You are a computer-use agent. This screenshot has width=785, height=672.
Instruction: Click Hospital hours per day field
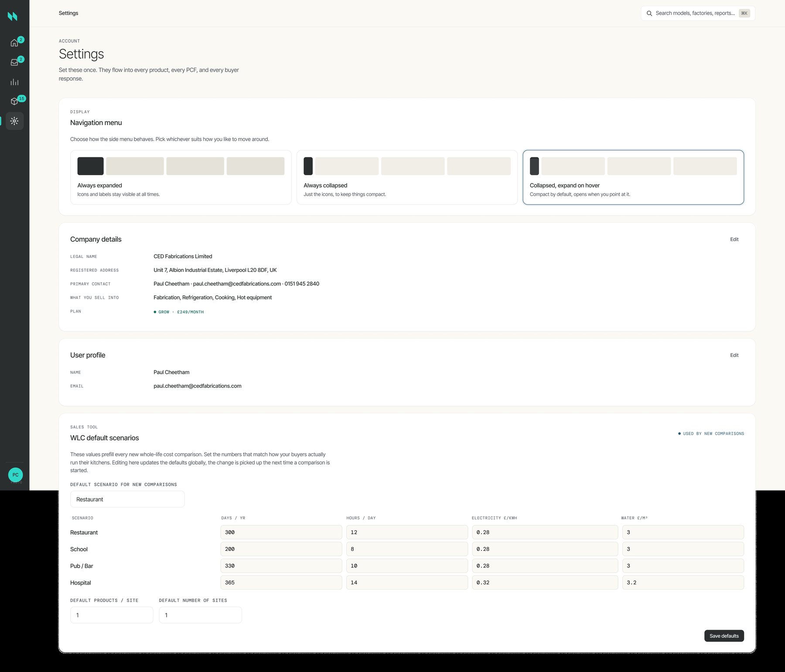407,583
